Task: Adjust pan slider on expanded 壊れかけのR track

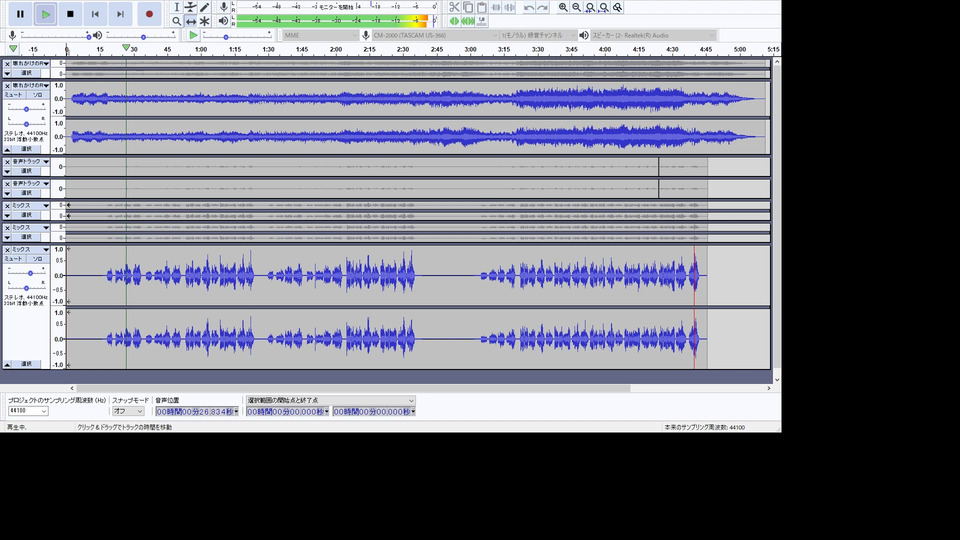Action: [x=26, y=124]
